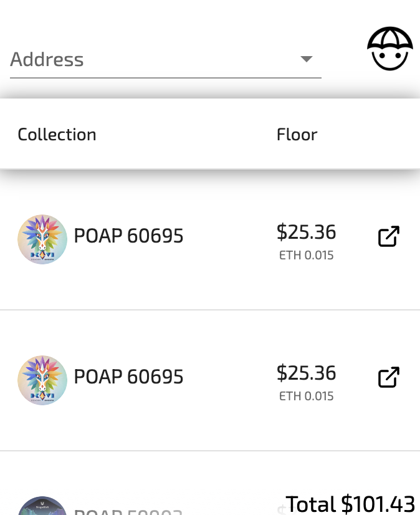Click second POAP 60695 colorful badge image
The width and height of the screenshot is (420, 515).
[42, 380]
